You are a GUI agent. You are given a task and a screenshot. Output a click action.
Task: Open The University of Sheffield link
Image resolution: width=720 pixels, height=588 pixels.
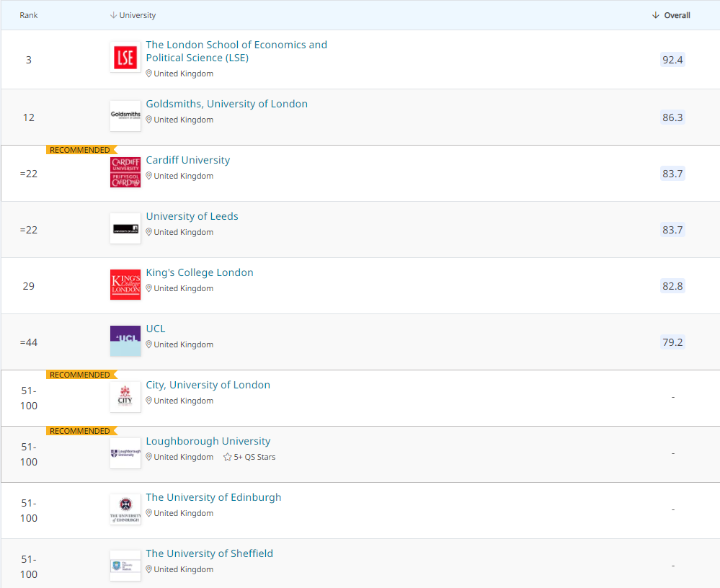210,553
